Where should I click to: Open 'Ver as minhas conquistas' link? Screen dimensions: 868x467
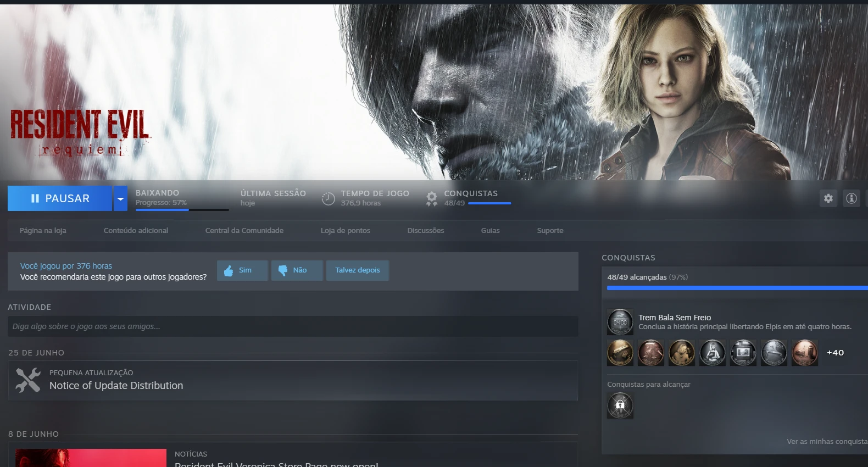coord(827,442)
